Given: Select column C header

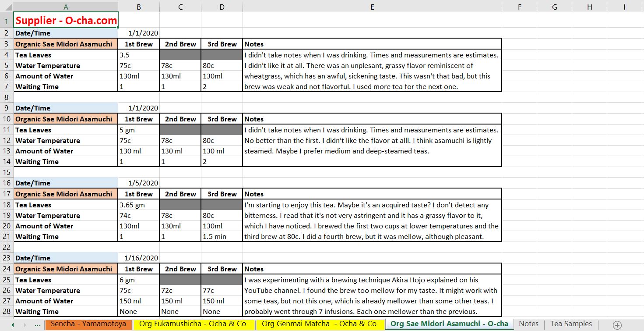Looking at the screenshot, I should (x=180, y=7).
